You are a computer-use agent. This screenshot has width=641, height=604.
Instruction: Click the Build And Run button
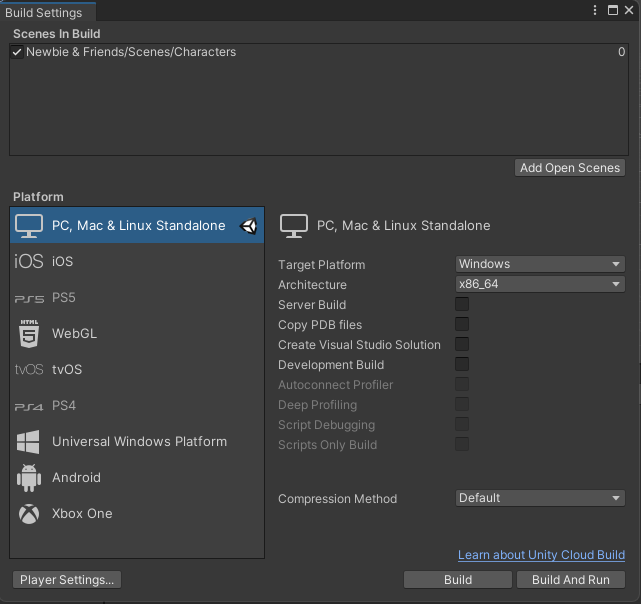[x=571, y=580]
